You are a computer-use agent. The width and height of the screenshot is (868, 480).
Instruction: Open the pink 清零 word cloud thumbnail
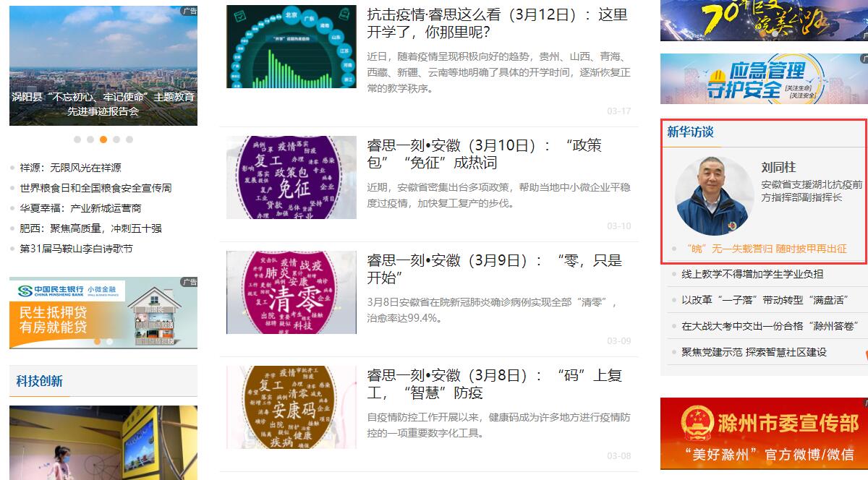(x=292, y=292)
